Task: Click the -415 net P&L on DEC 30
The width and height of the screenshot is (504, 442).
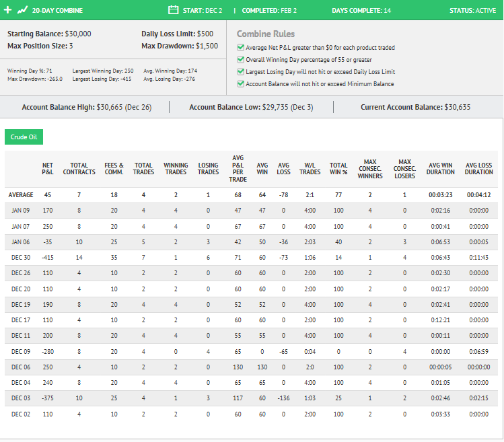Action: [48, 258]
